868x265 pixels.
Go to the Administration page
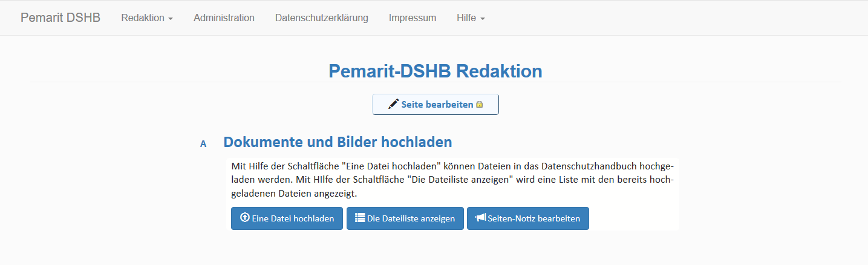pyautogui.click(x=224, y=18)
